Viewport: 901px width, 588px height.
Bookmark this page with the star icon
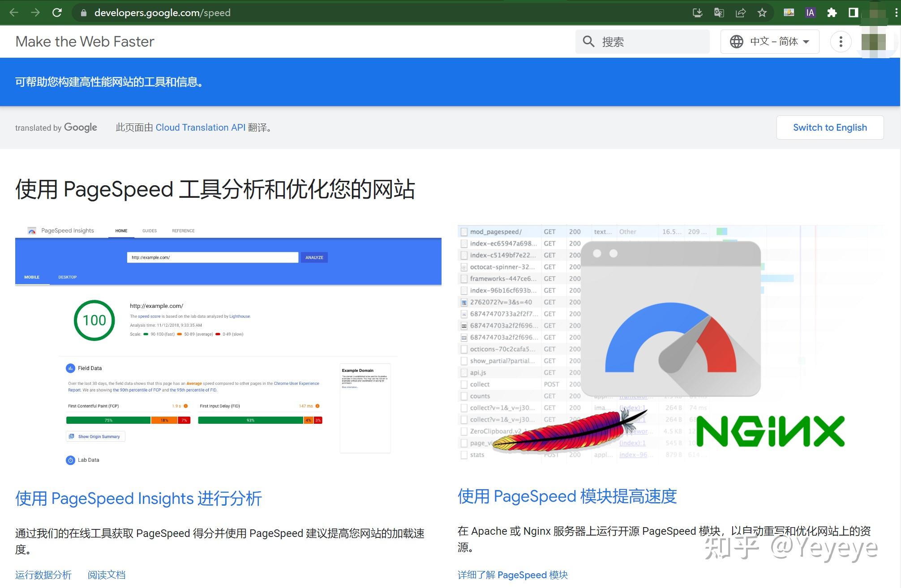click(x=762, y=13)
